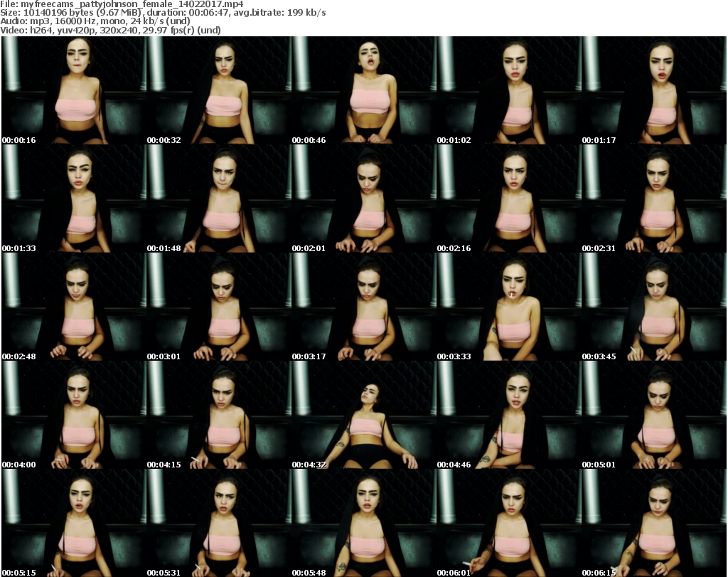Select the 00:01:17 thumbnail
The height and width of the screenshot is (577, 728).
click(654, 90)
